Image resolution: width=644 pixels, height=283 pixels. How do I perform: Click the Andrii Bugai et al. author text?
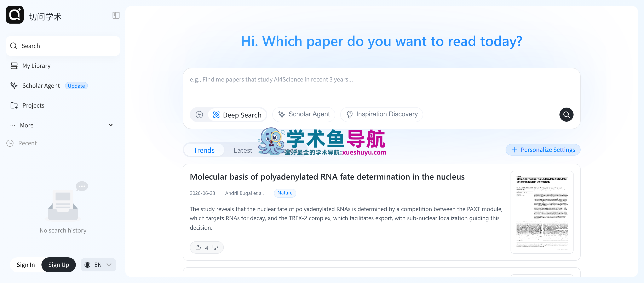coord(244,193)
